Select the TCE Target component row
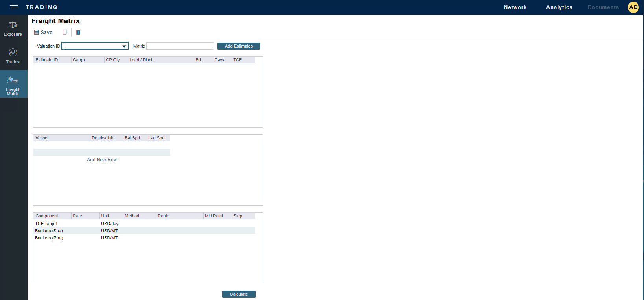The image size is (644, 300). pyautogui.click(x=46, y=224)
